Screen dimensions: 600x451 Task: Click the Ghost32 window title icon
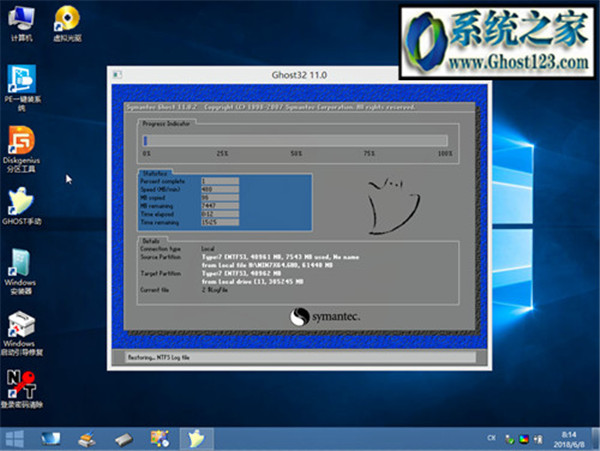click(117, 75)
